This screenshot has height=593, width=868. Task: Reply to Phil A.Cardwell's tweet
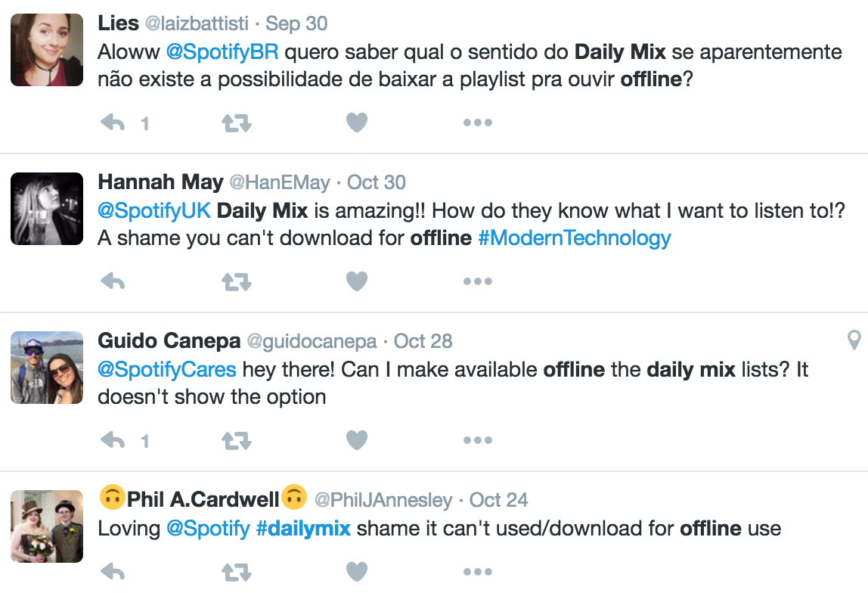pos(113,572)
